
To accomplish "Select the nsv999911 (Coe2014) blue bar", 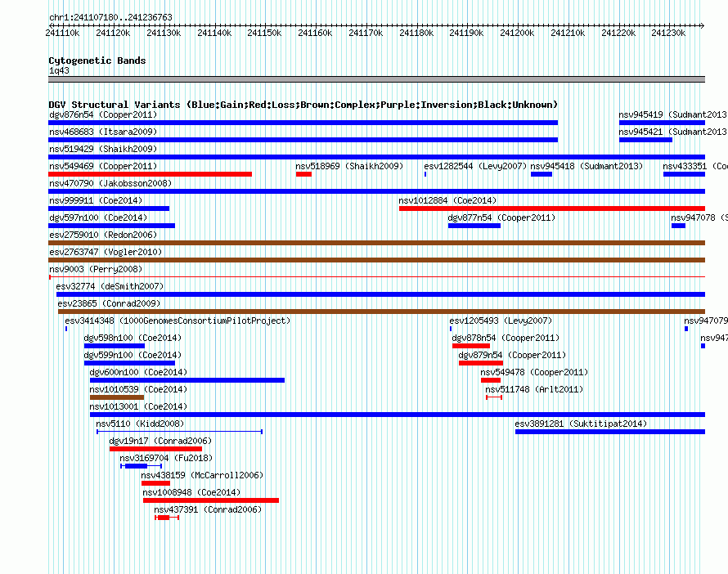I will point(109,209).
